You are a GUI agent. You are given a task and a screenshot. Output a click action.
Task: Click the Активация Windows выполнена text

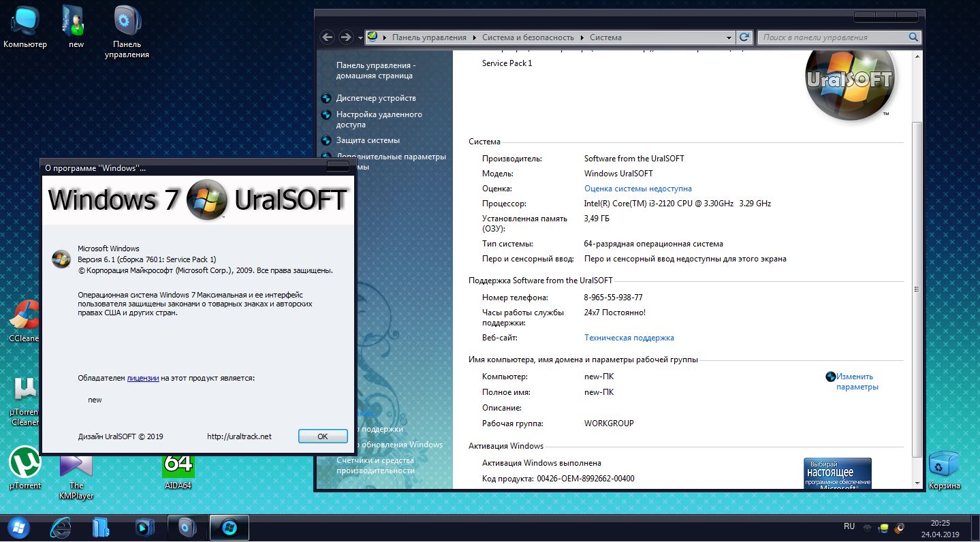(541, 463)
